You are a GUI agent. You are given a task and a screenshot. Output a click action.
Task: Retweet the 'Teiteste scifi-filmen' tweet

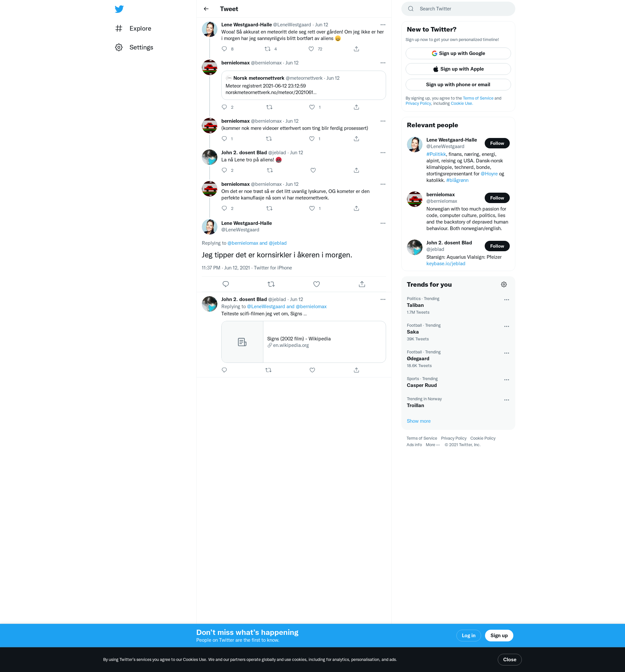(269, 370)
